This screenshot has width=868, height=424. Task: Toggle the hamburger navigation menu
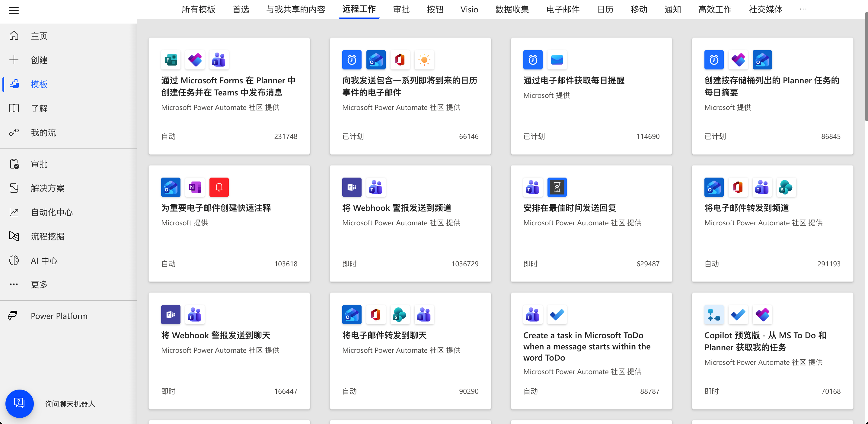click(x=14, y=10)
